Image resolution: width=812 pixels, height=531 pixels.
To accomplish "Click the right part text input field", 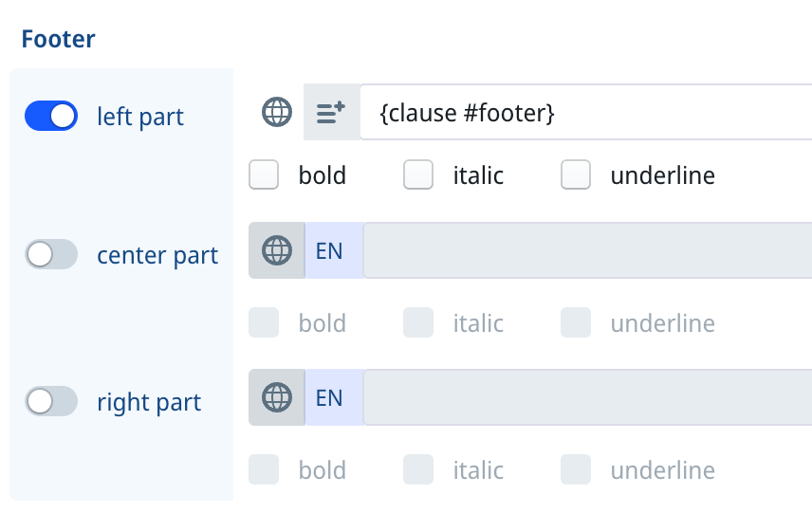I will (x=588, y=397).
